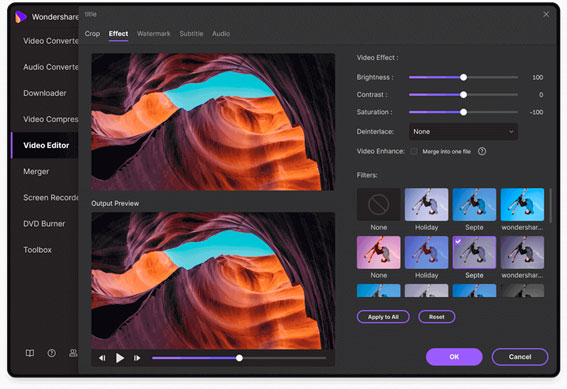Open the Deinterlace dropdown

tap(463, 132)
